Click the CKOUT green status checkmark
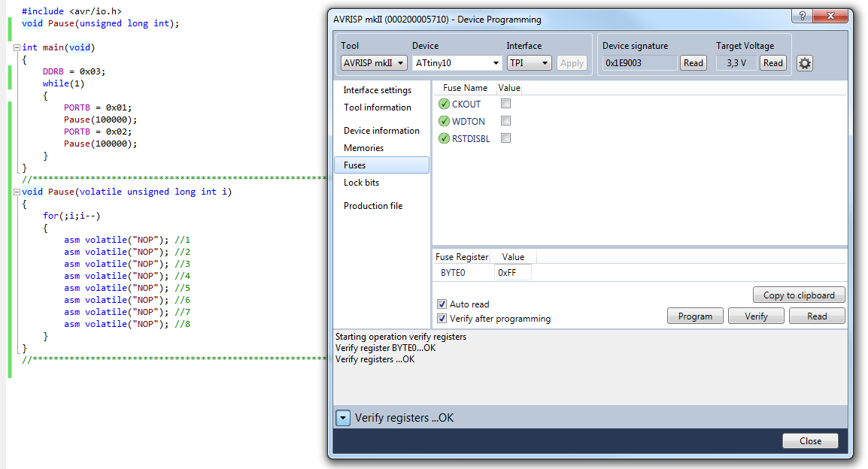The image size is (868, 469). click(444, 104)
